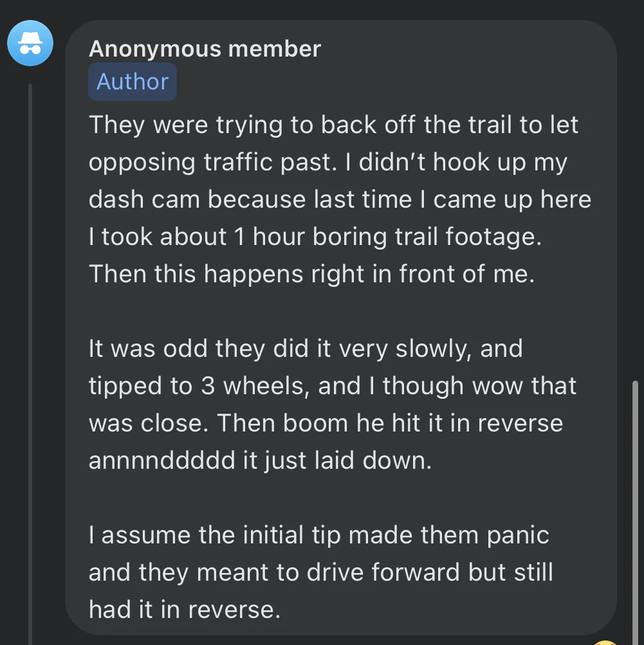Image resolution: width=644 pixels, height=645 pixels.
Task: Click the line starting "They were trying to back"
Action: click(333, 124)
